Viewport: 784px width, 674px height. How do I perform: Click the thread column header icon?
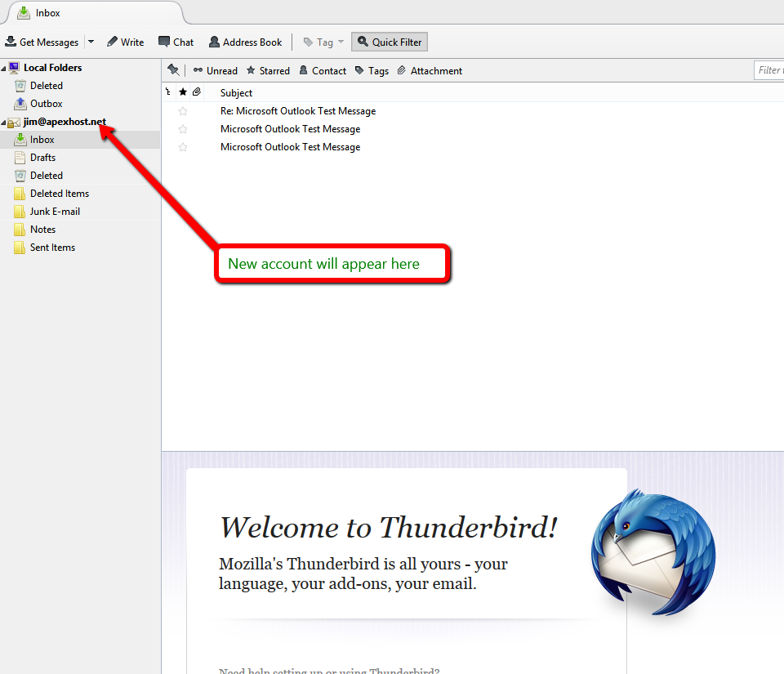coord(168,92)
